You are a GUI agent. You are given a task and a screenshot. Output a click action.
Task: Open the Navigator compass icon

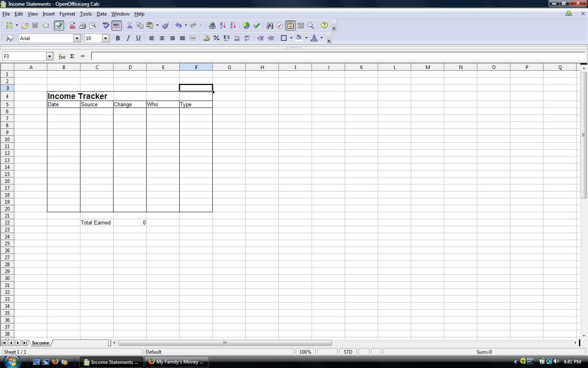coord(280,25)
